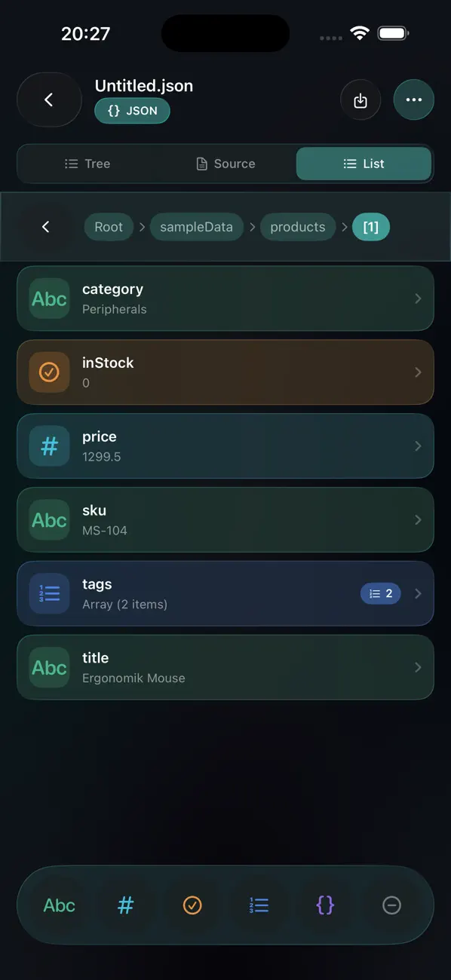This screenshot has height=980, width=451.
Task: Switch to the Tree view tab
Action: [x=87, y=164]
